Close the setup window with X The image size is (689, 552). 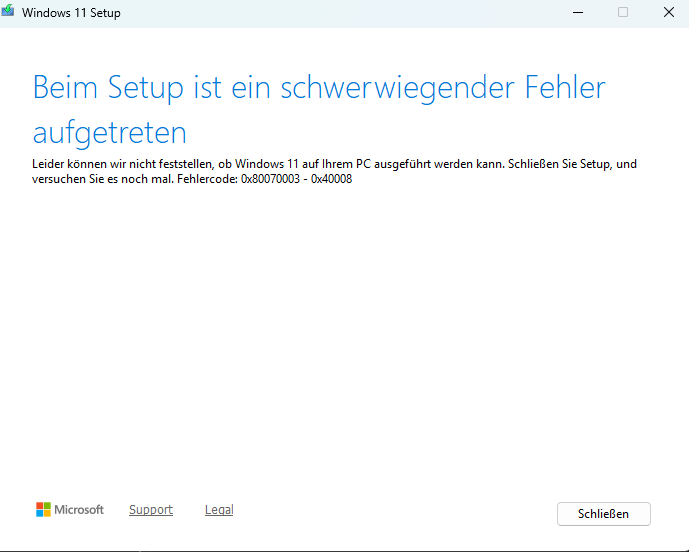click(x=669, y=12)
